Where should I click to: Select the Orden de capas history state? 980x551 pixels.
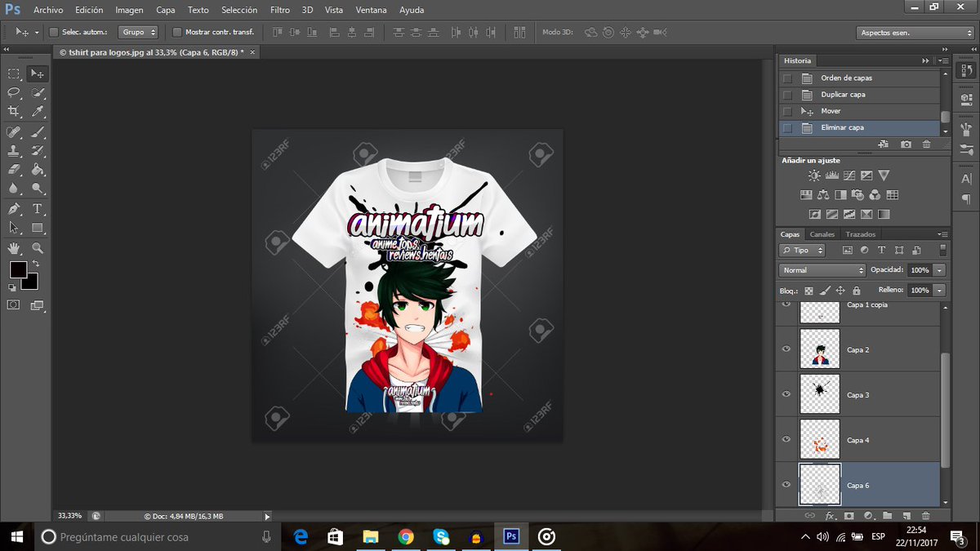859,78
